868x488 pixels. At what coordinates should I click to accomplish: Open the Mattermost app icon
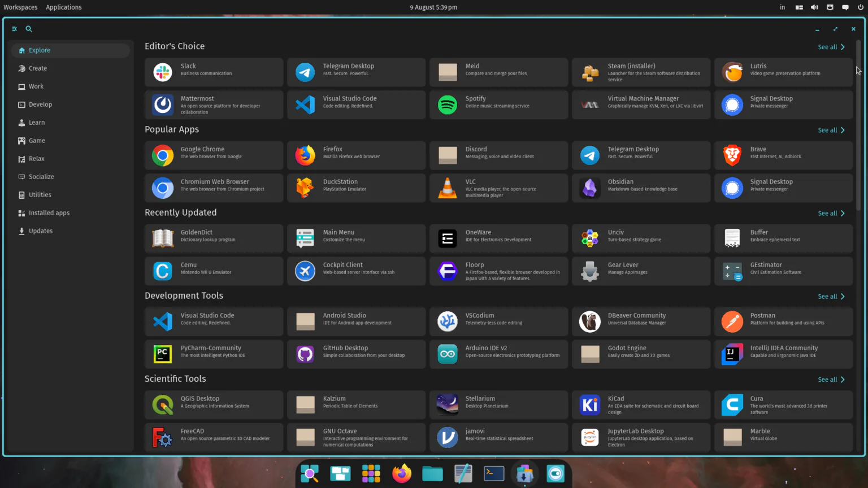click(163, 104)
